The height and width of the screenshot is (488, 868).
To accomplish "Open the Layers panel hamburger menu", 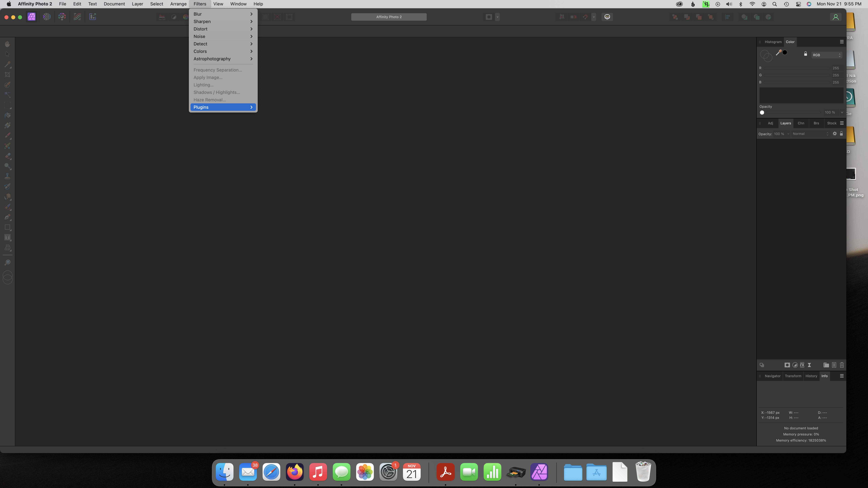I will [842, 123].
